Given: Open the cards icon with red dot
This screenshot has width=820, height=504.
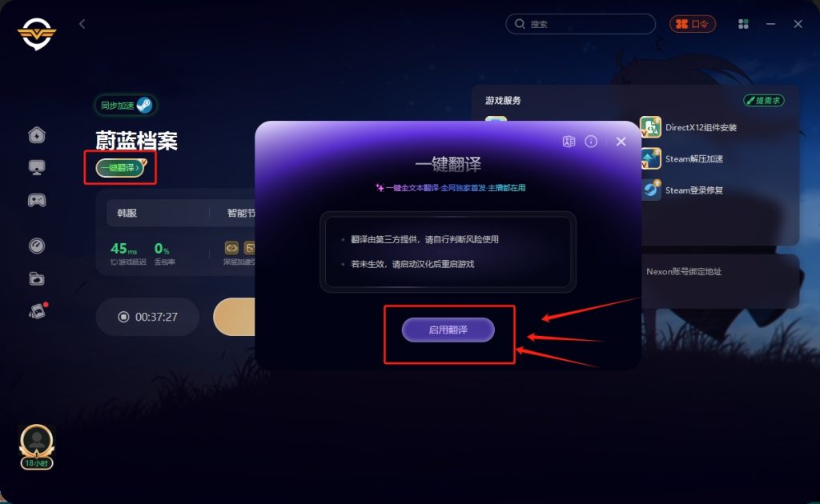Looking at the screenshot, I should tap(37, 311).
